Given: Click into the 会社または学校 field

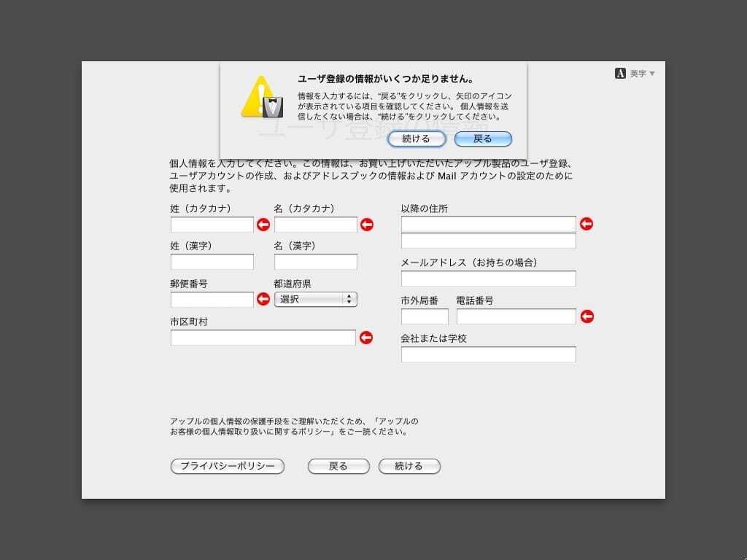Looking at the screenshot, I should click(x=488, y=354).
